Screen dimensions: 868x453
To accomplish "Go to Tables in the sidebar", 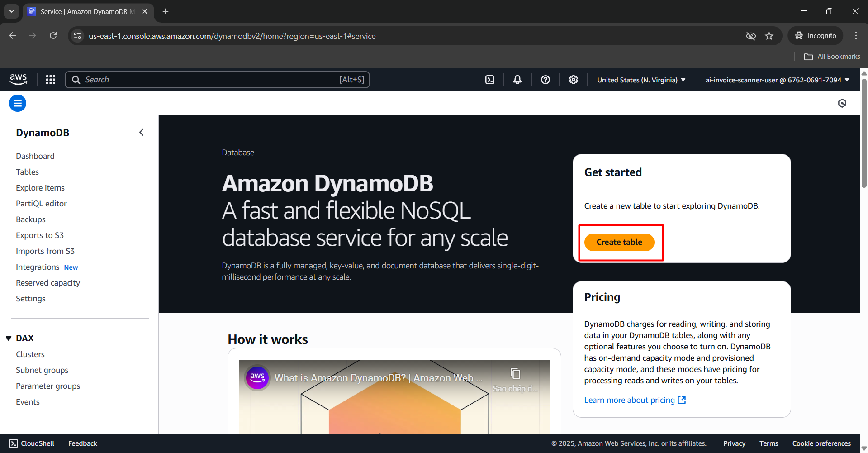I will [28, 172].
